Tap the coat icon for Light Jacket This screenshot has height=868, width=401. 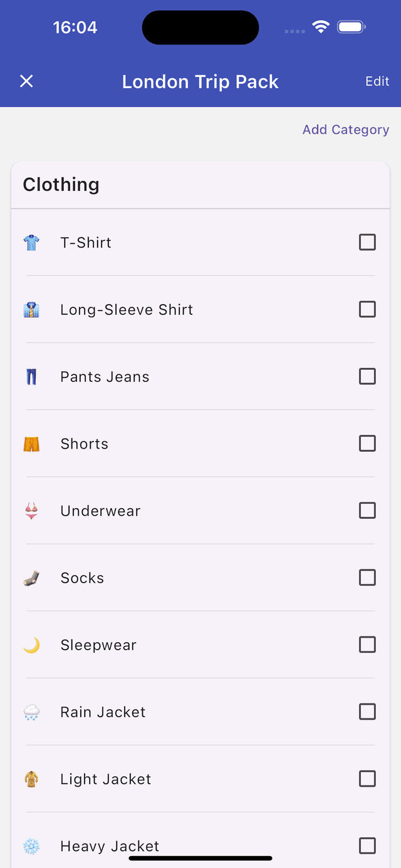point(31,779)
